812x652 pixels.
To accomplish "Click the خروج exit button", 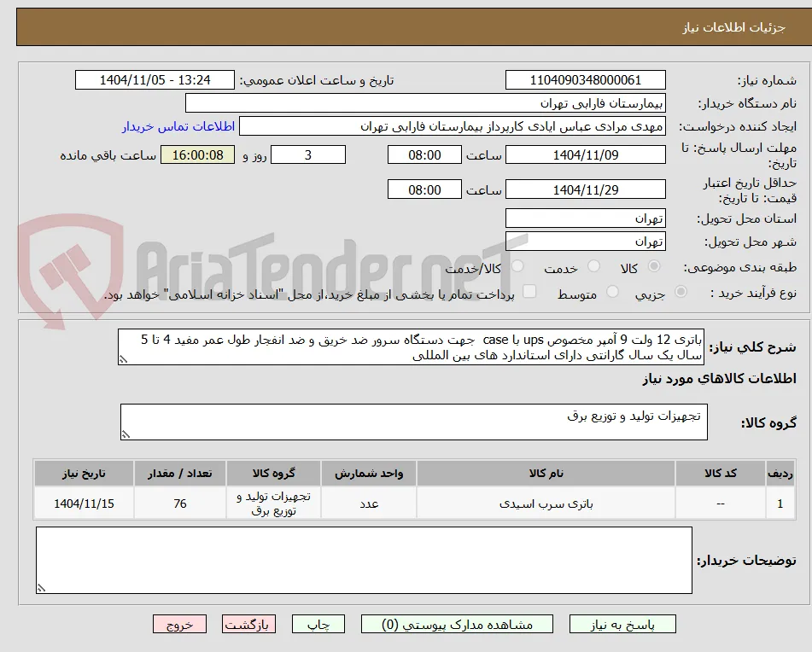I will point(179,624).
